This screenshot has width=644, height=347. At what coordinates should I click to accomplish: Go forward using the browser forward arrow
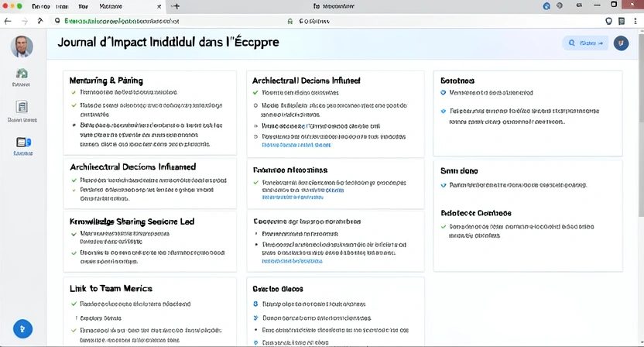[x=25, y=21]
